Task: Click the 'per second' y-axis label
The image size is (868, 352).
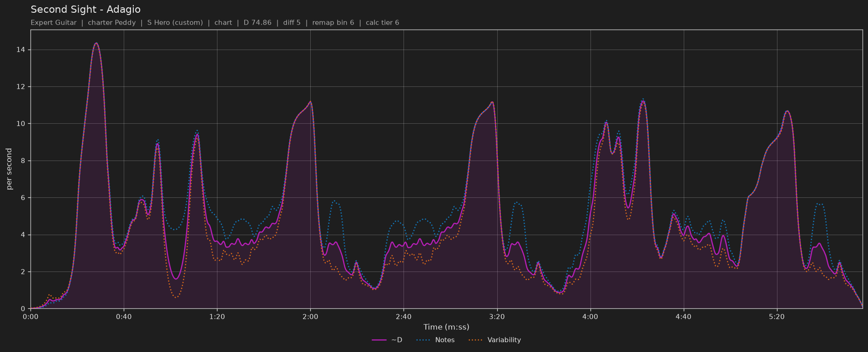Action: tap(9, 169)
